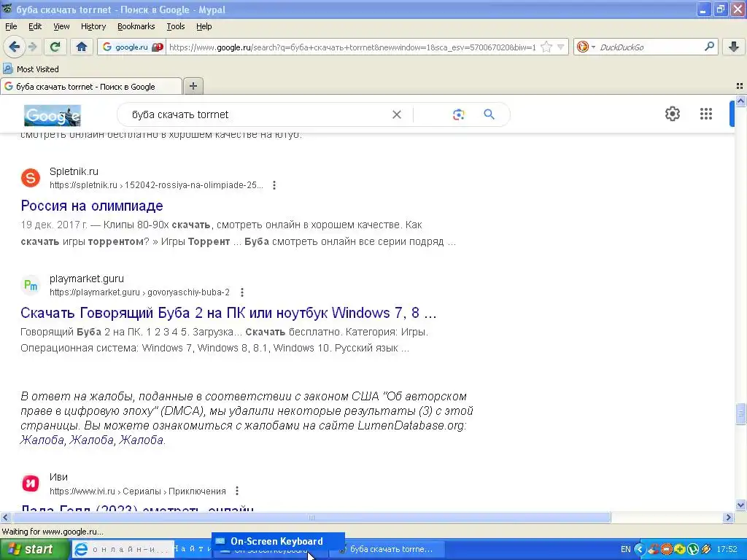Click the spletnik.ru result URL text
The width and height of the screenshot is (747, 560).
156,185
